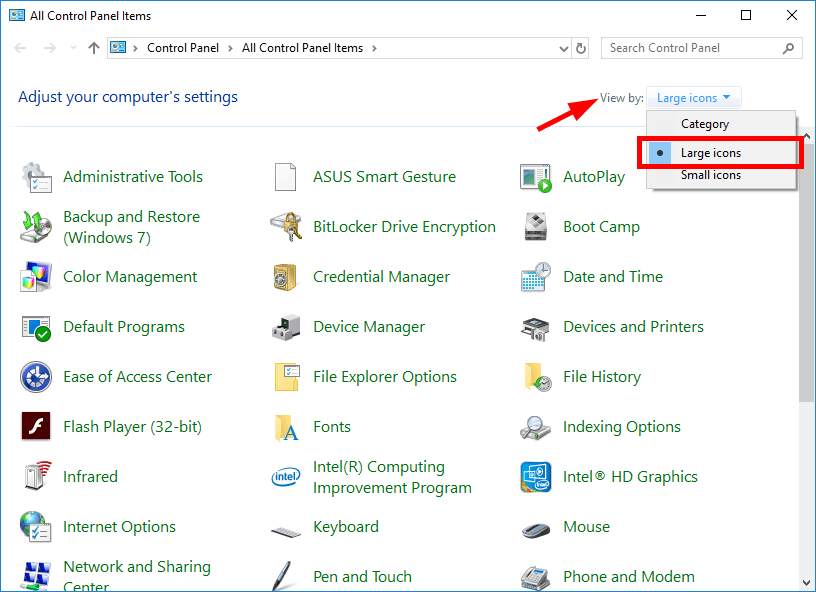Screen dimensions: 816x592
Task: Expand the address bar history dropdown
Action: [x=563, y=48]
